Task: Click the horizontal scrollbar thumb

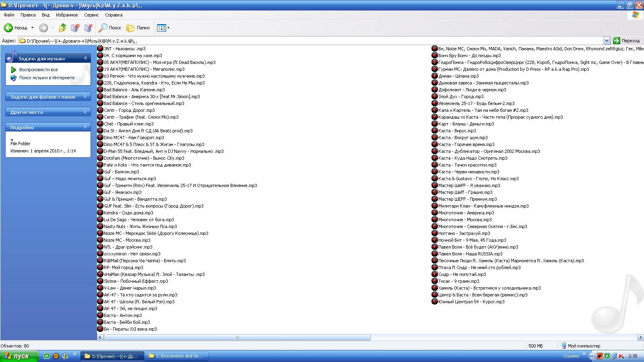Action: [237, 337]
